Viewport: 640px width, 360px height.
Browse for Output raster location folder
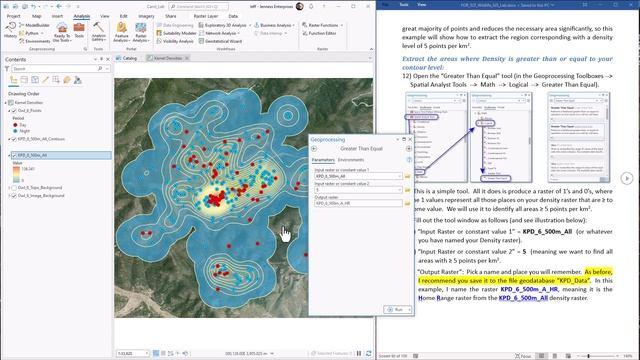click(x=407, y=203)
